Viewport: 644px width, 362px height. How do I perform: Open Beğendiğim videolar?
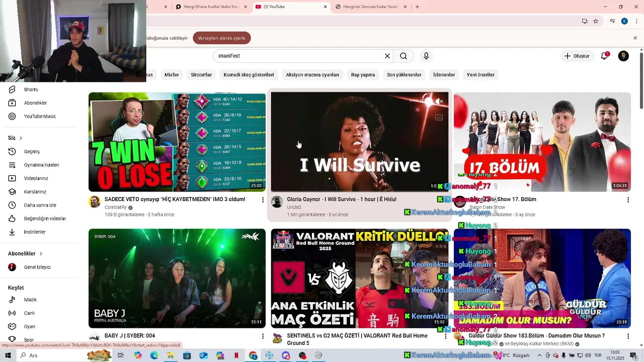[45, 219]
